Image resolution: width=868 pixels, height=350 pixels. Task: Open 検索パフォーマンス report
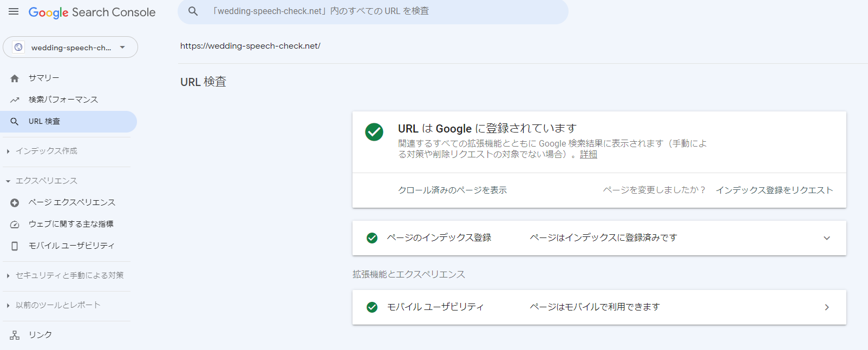pyautogui.click(x=63, y=100)
